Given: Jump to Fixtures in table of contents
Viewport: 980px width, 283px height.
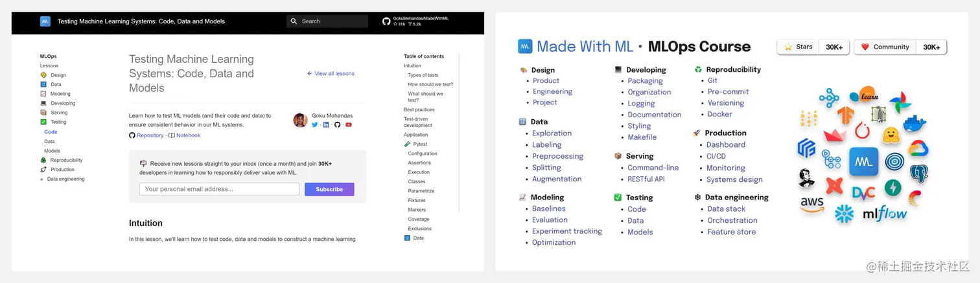Looking at the screenshot, I should pyautogui.click(x=417, y=200).
